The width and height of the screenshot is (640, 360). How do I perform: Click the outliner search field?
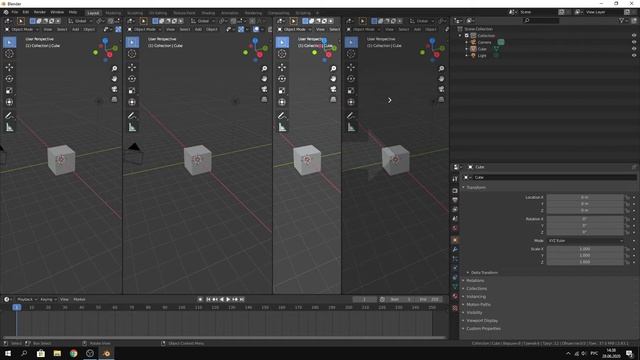coord(541,20)
